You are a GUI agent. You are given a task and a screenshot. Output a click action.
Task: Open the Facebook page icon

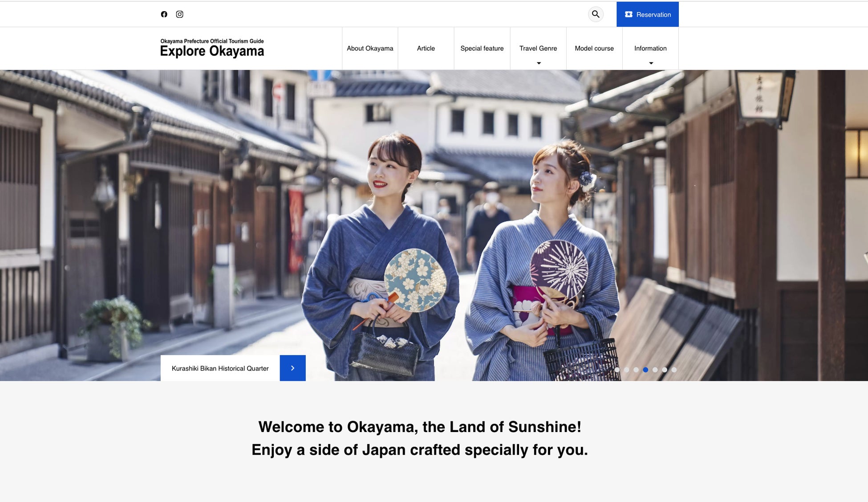[x=164, y=14]
